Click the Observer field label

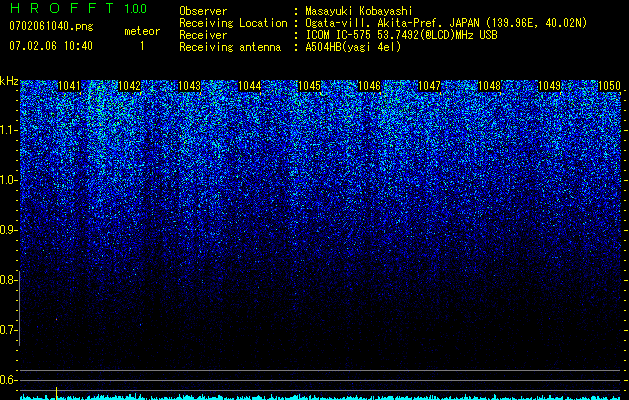pos(203,11)
